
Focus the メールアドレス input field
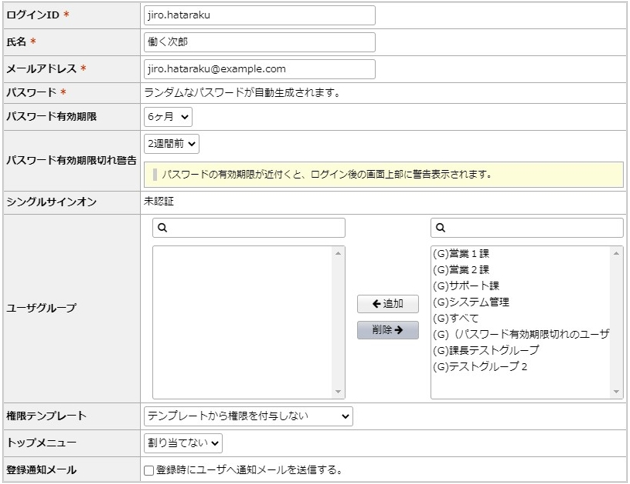[260, 69]
